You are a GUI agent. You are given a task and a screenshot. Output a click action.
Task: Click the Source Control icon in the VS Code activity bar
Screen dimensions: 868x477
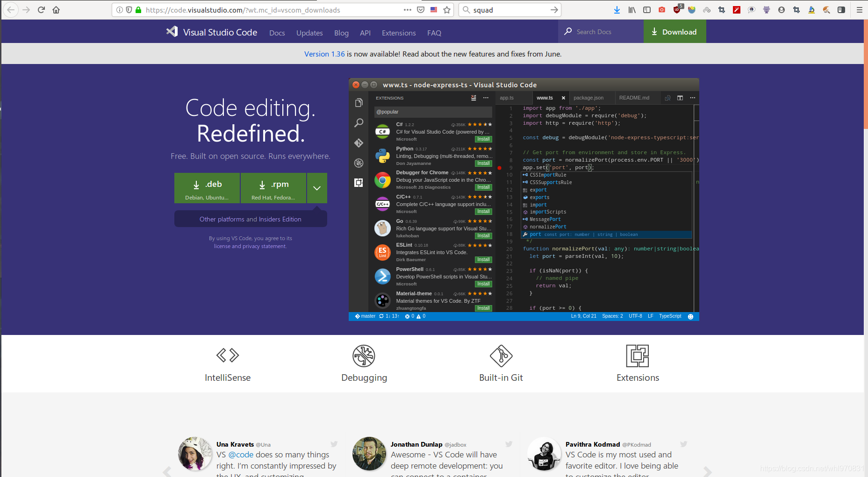pyautogui.click(x=359, y=143)
